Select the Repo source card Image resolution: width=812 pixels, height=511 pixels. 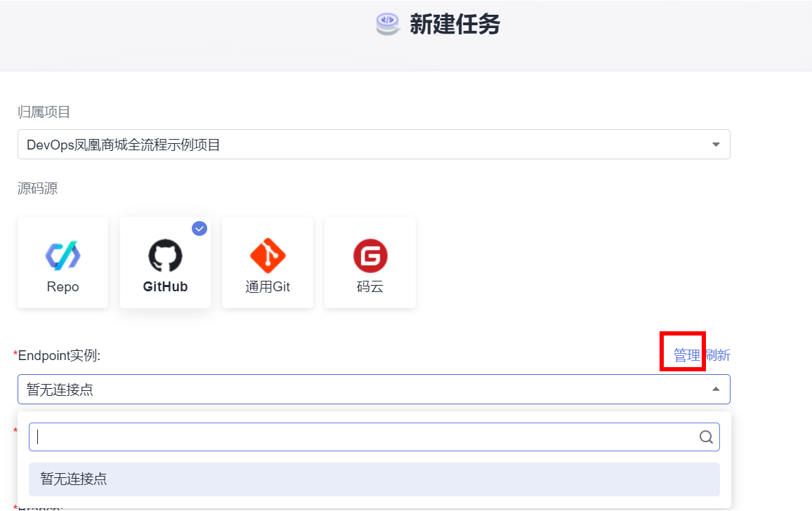63,263
